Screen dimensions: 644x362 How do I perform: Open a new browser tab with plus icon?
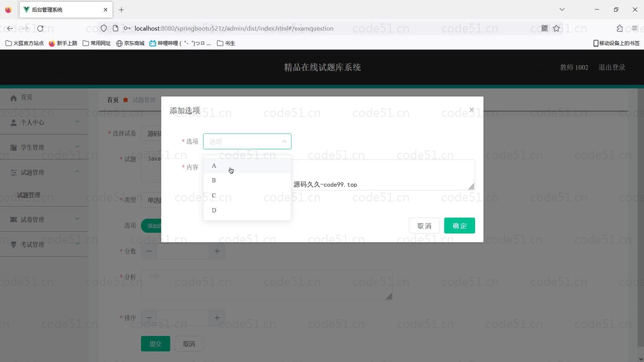point(121,10)
